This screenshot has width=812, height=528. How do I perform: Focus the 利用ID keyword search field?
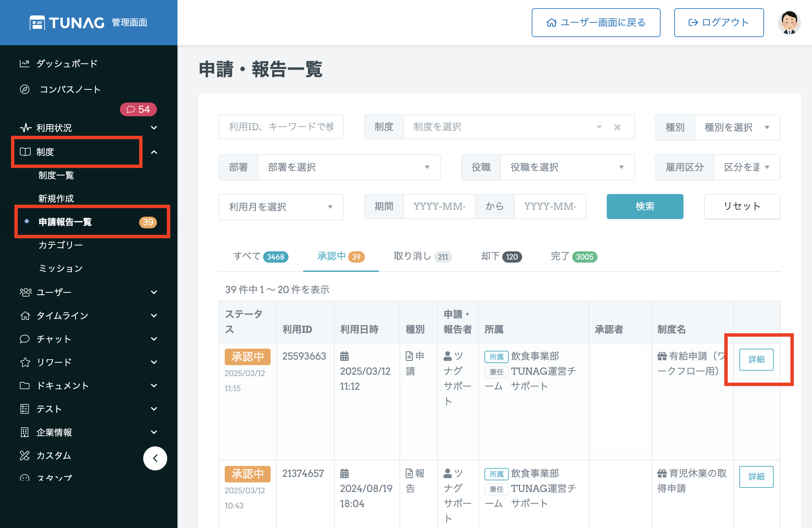coord(281,127)
